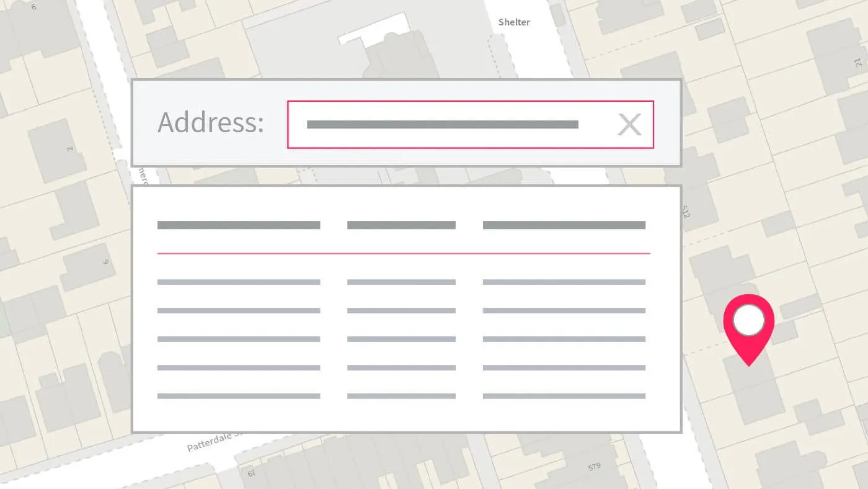Image resolution: width=868 pixels, height=489 pixels.
Task: Click the last result row's middle column
Action: point(401,396)
